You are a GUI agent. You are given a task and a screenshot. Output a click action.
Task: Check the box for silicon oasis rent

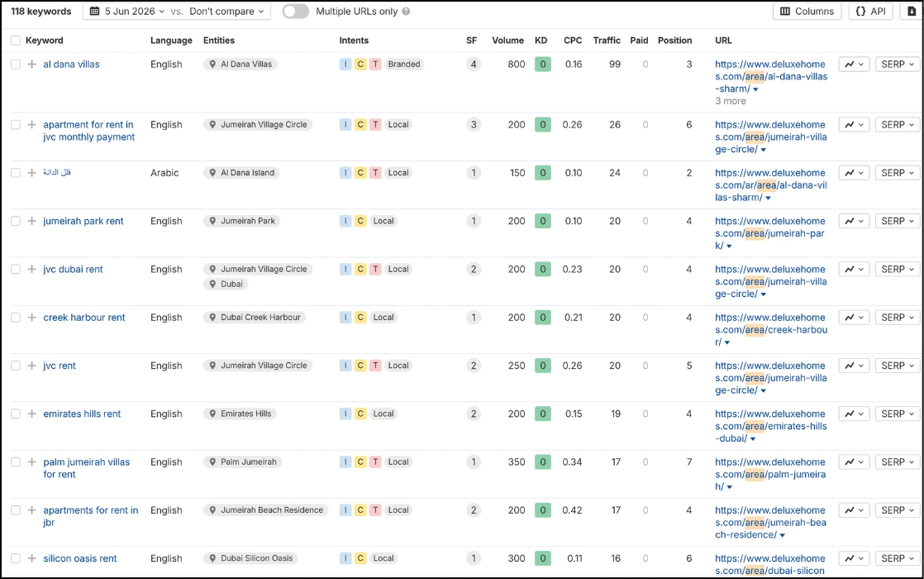(x=16, y=558)
